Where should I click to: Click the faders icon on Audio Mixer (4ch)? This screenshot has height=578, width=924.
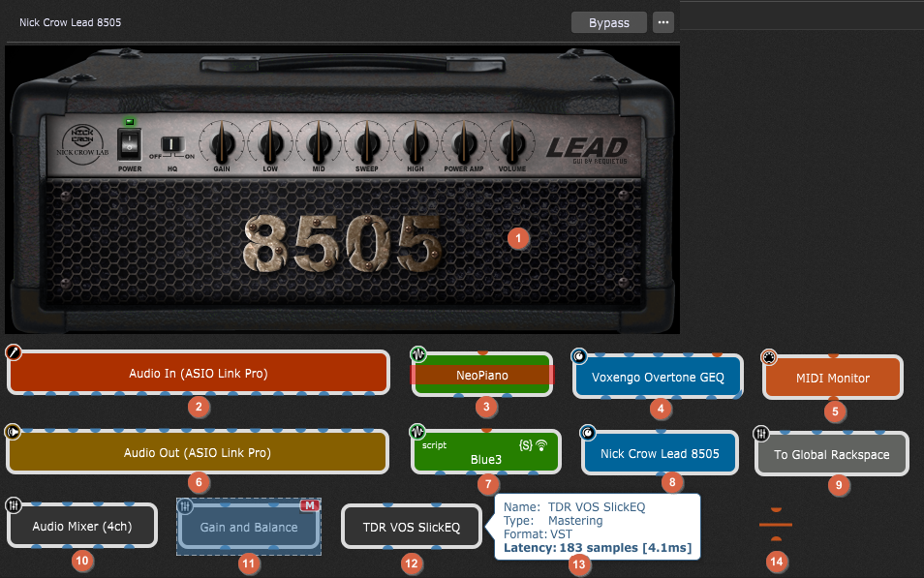[x=13, y=505]
